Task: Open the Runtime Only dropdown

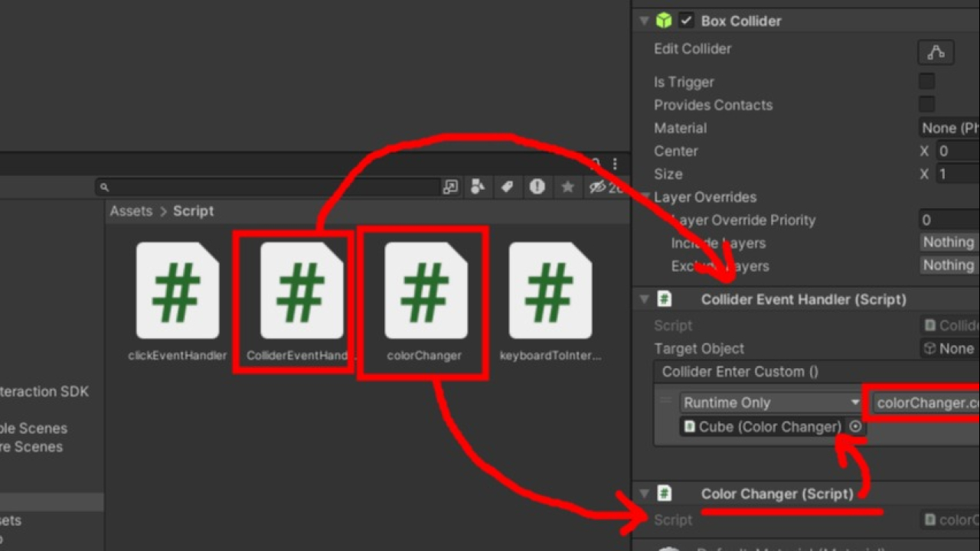Action: tap(771, 403)
